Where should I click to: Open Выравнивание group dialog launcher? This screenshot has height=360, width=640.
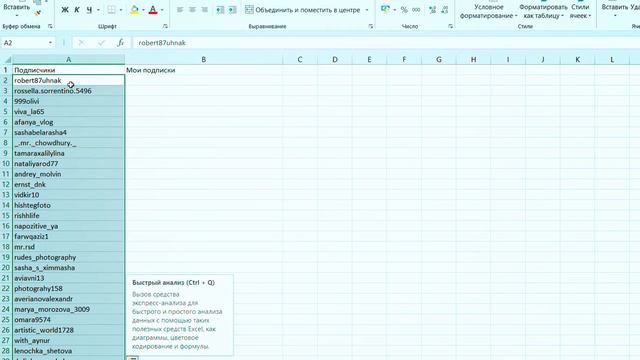coord(371,26)
